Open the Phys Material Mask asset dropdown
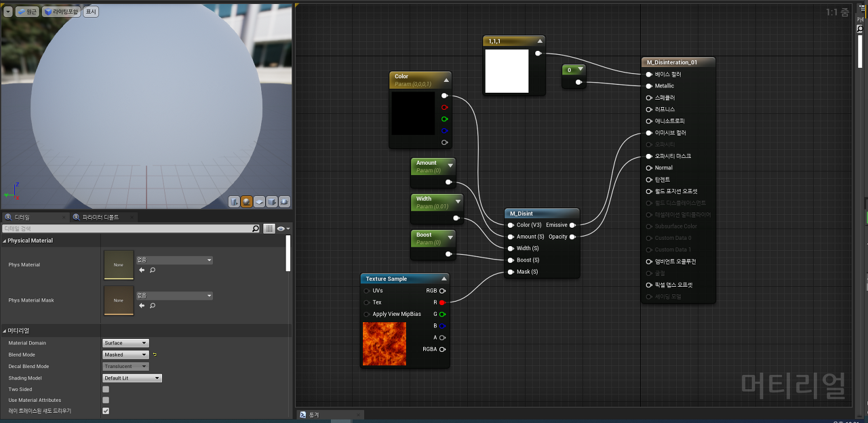This screenshot has height=423, width=868. [x=175, y=296]
